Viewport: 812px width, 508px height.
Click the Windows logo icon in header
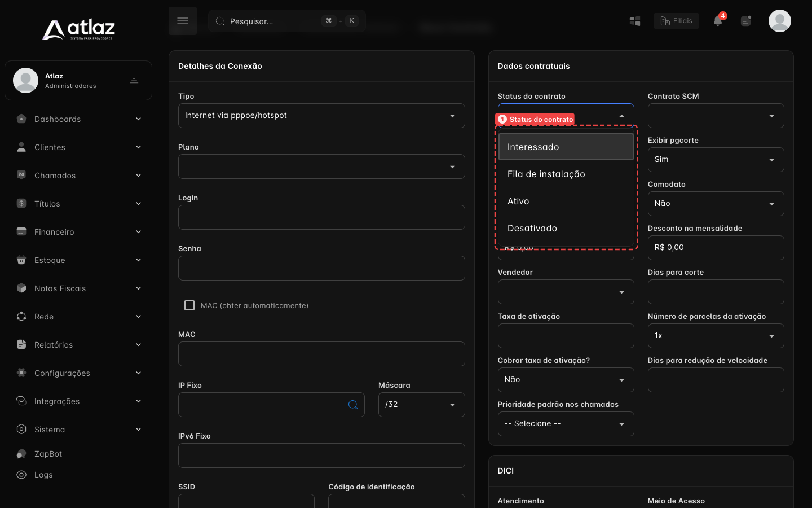(x=635, y=21)
